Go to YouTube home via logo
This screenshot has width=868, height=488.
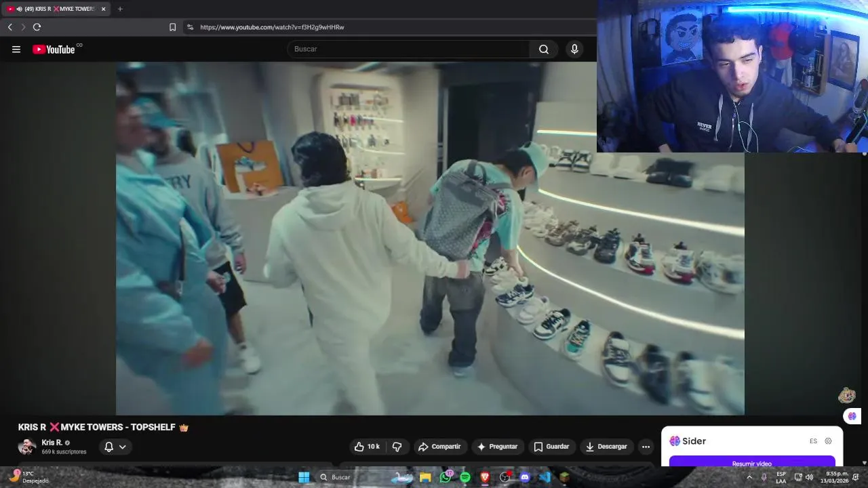pos(54,49)
